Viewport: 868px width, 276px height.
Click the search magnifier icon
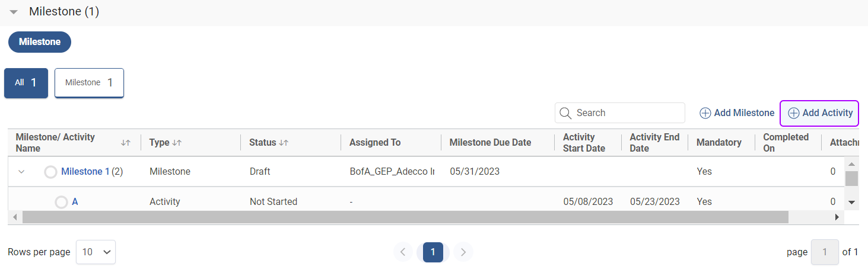coord(565,113)
